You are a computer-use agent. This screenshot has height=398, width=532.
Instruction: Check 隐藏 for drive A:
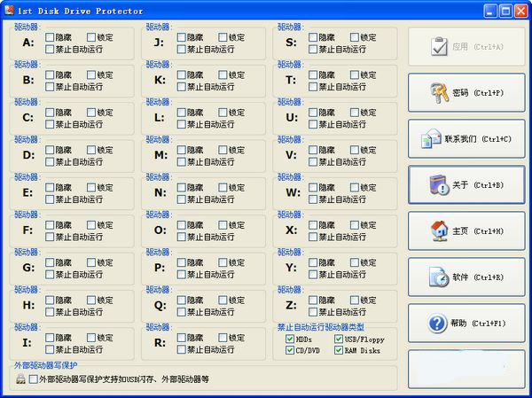(50, 37)
